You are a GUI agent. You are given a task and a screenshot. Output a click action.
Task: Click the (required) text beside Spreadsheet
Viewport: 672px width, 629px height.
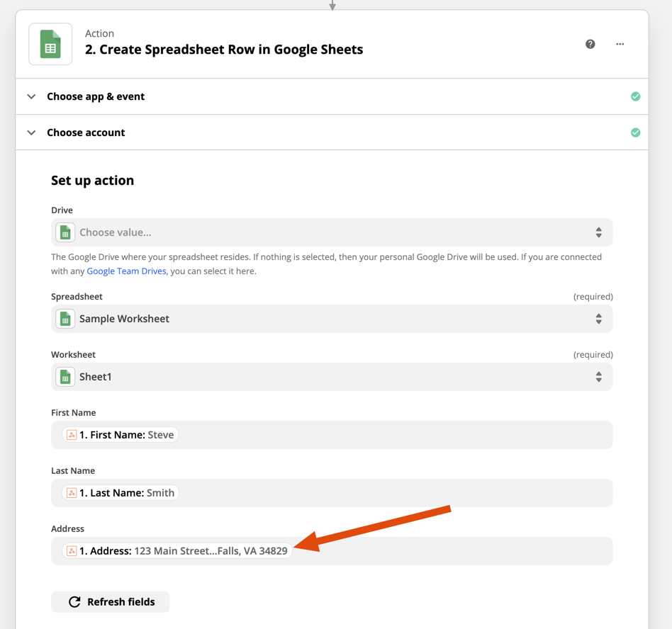tap(593, 297)
